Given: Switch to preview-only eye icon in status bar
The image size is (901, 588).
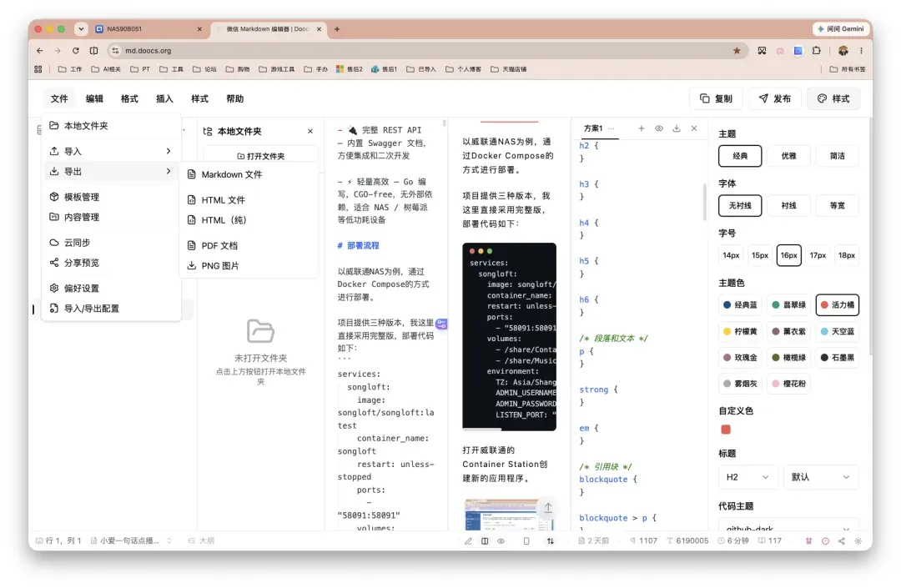Looking at the screenshot, I should 501,541.
